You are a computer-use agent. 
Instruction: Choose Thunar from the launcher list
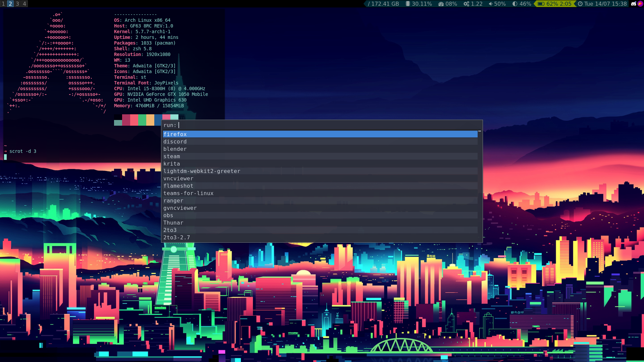pyautogui.click(x=320, y=223)
